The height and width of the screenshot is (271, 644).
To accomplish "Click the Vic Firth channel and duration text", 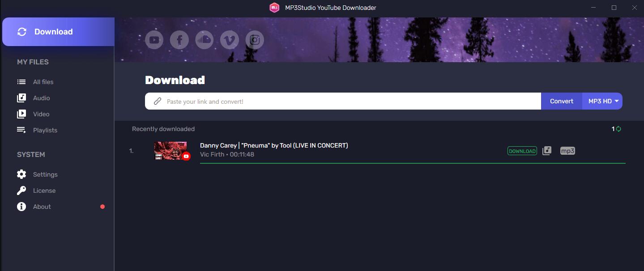I will pyautogui.click(x=227, y=155).
